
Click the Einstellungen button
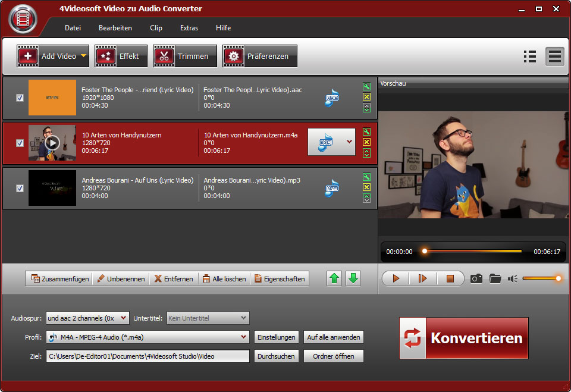point(277,337)
